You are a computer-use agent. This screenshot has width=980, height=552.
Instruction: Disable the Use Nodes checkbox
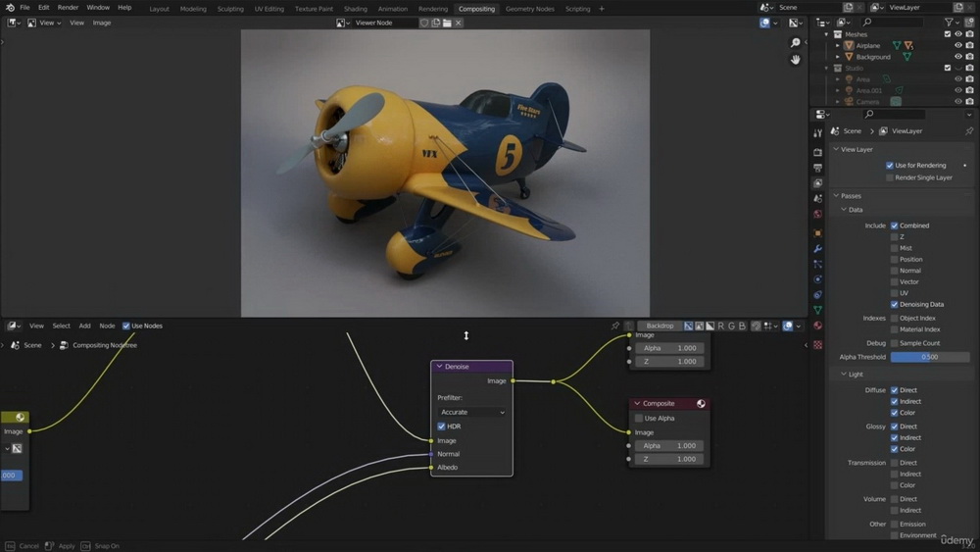point(126,326)
